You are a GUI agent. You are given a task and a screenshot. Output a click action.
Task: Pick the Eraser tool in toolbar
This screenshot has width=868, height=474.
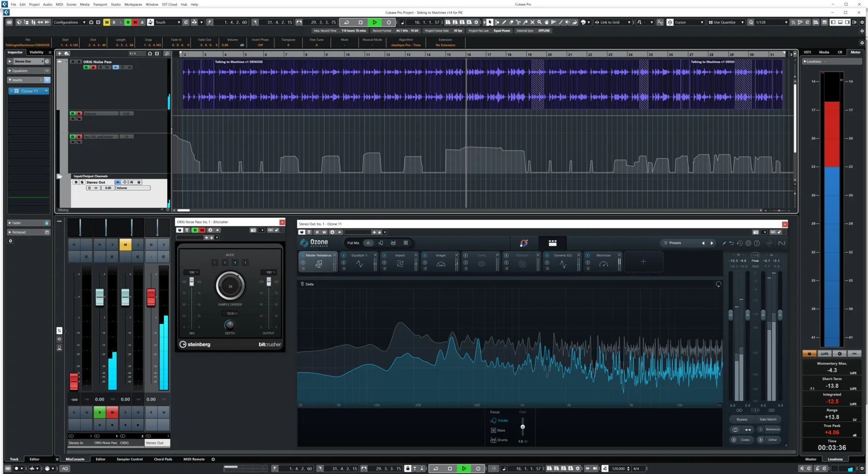click(511, 22)
